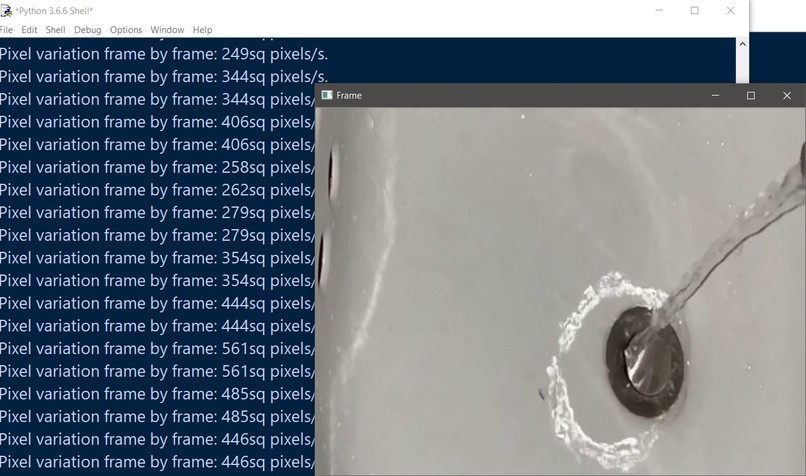
Task: Open the Debug menu
Action: (x=88, y=30)
